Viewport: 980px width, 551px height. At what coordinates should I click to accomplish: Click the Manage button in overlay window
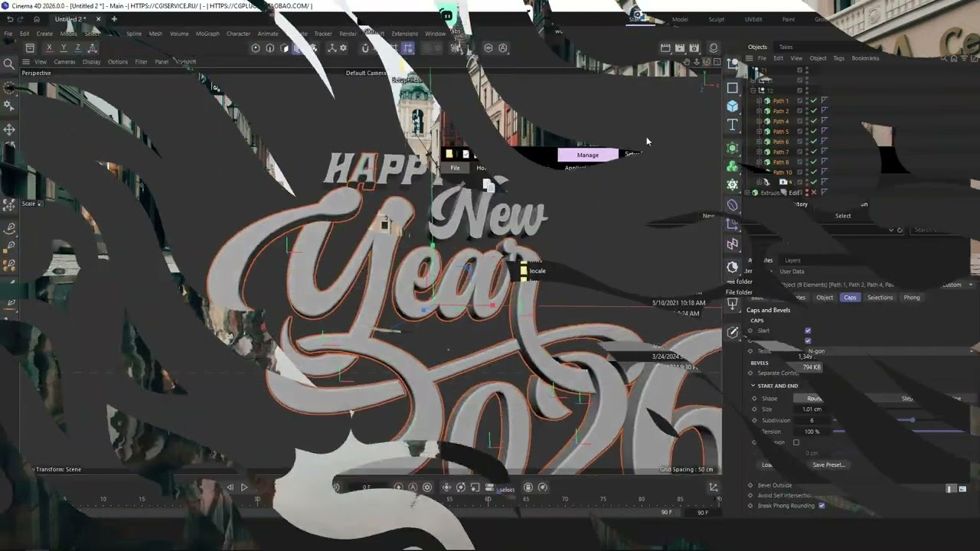pos(588,155)
